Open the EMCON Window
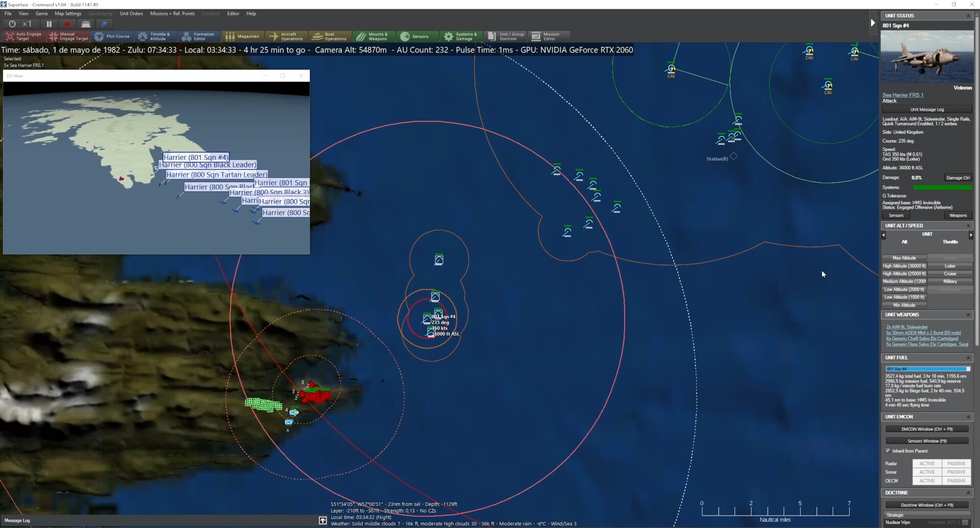The width and height of the screenshot is (980, 528). (926, 429)
